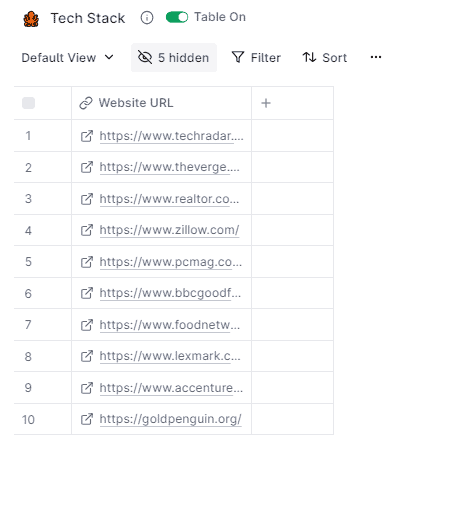The image size is (460, 510).
Task: Click the Website URL column header
Action: (161, 103)
